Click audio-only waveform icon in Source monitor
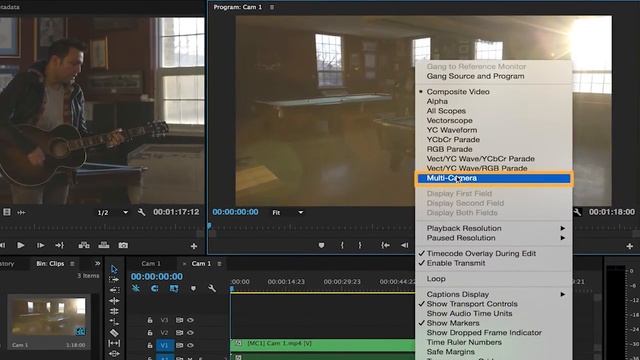 click(x=22, y=212)
